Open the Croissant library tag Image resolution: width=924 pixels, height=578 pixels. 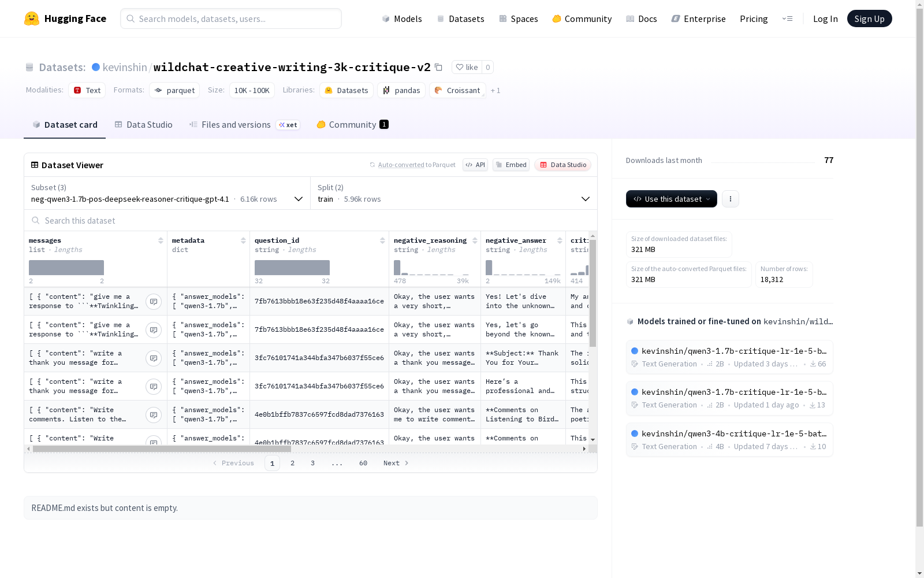457,90
